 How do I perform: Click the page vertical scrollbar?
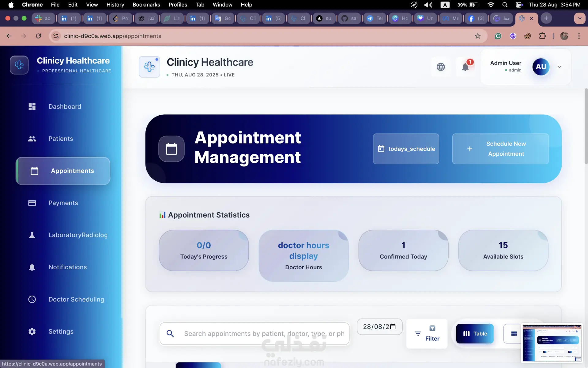tap(586, 126)
